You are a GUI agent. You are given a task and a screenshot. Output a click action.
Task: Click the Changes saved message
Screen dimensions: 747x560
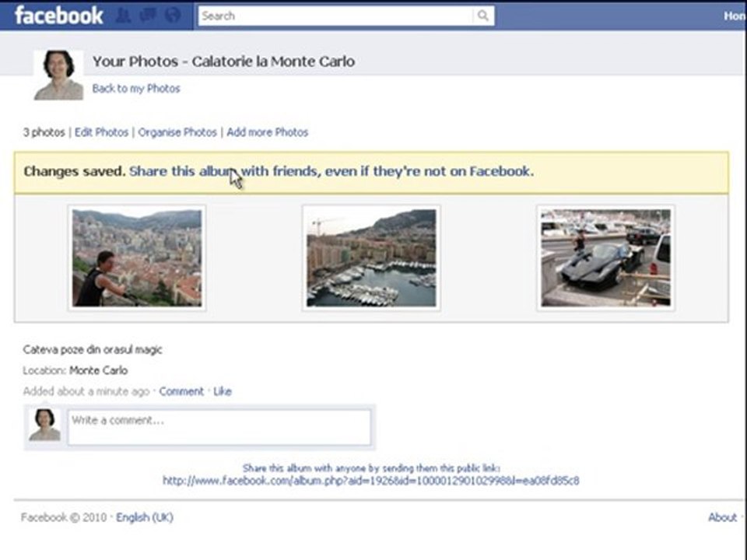pyautogui.click(x=75, y=171)
